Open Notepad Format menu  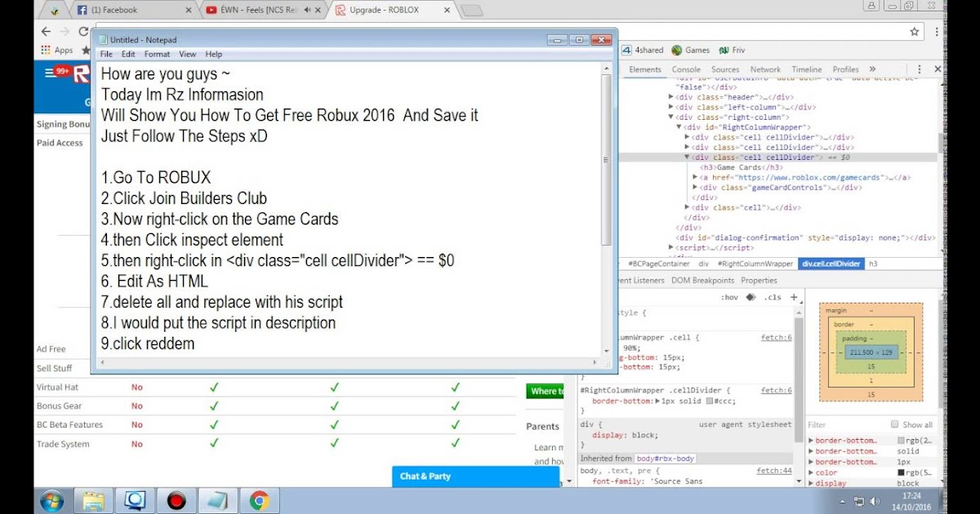(x=157, y=54)
